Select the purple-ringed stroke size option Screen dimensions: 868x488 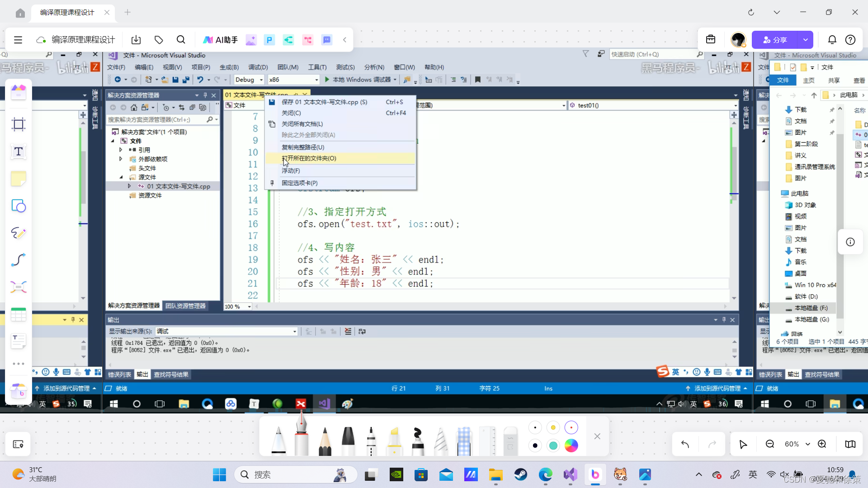(x=571, y=427)
